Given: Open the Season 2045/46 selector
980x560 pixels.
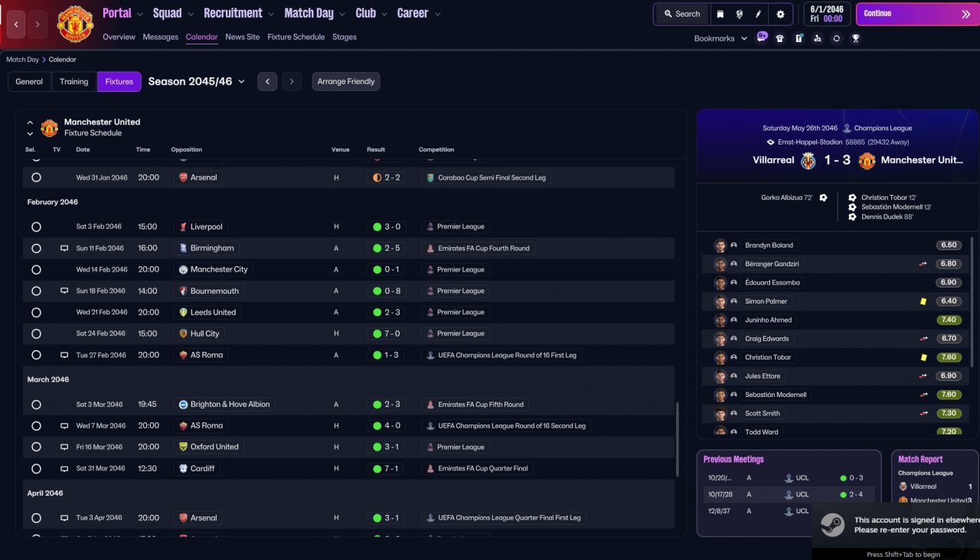Looking at the screenshot, I should [x=197, y=82].
